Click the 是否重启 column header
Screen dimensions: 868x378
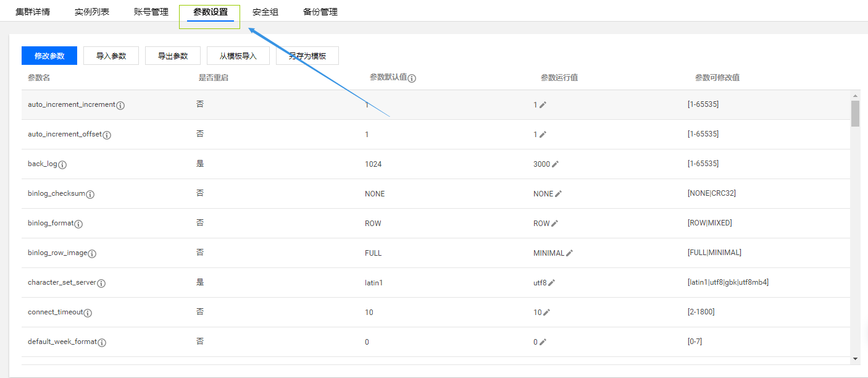(214, 78)
